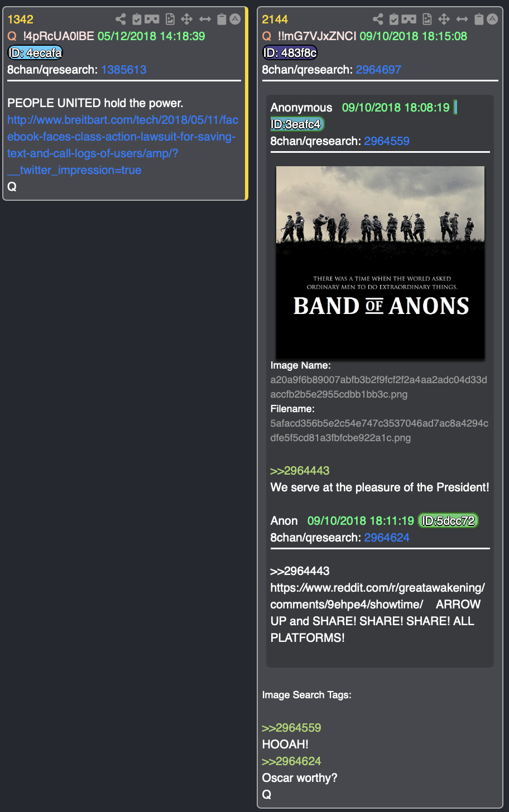Click the image file icon on post 2144
This screenshot has width=509, height=812.
[x=427, y=19]
